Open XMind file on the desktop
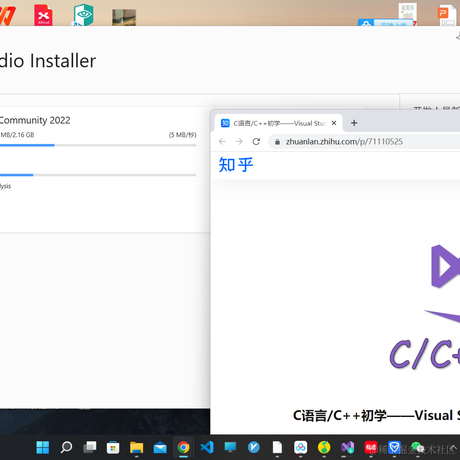The image size is (460, 460). [x=43, y=15]
